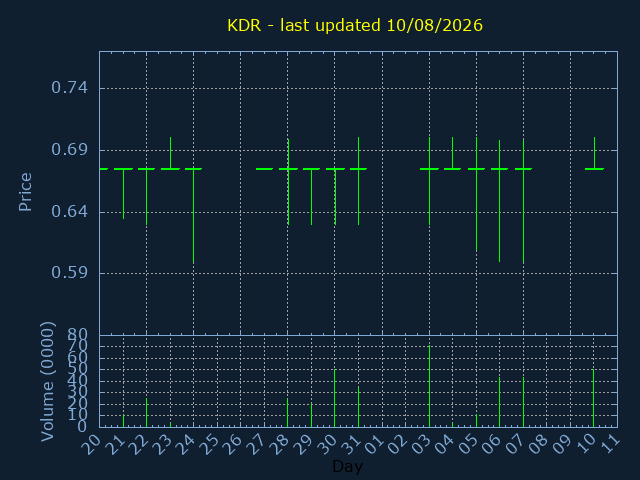Image resolution: width=640 pixels, height=480 pixels.
Task: Select the 0.69 price axis label
Action: [x=69, y=150]
